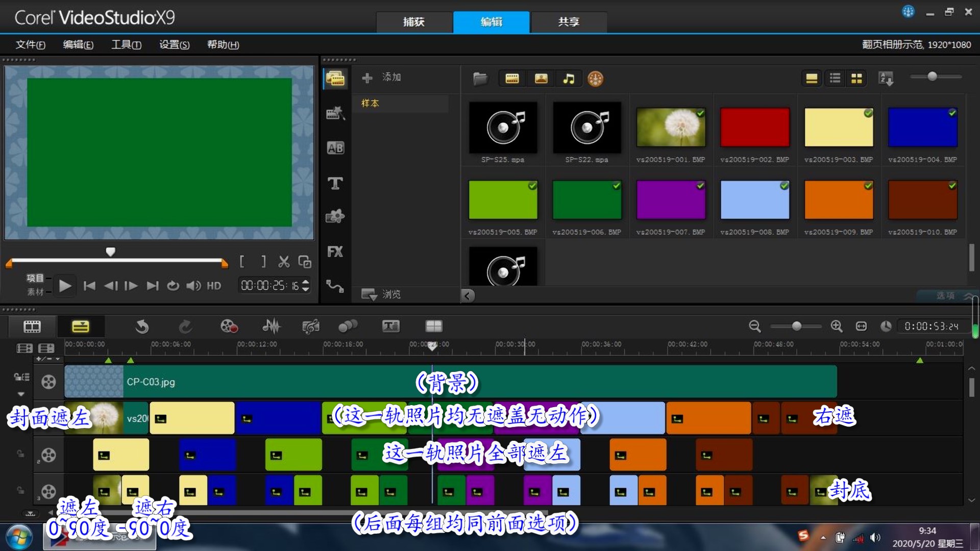Open the sort clips dropdown in library
980x551 pixels.
tap(886, 79)
